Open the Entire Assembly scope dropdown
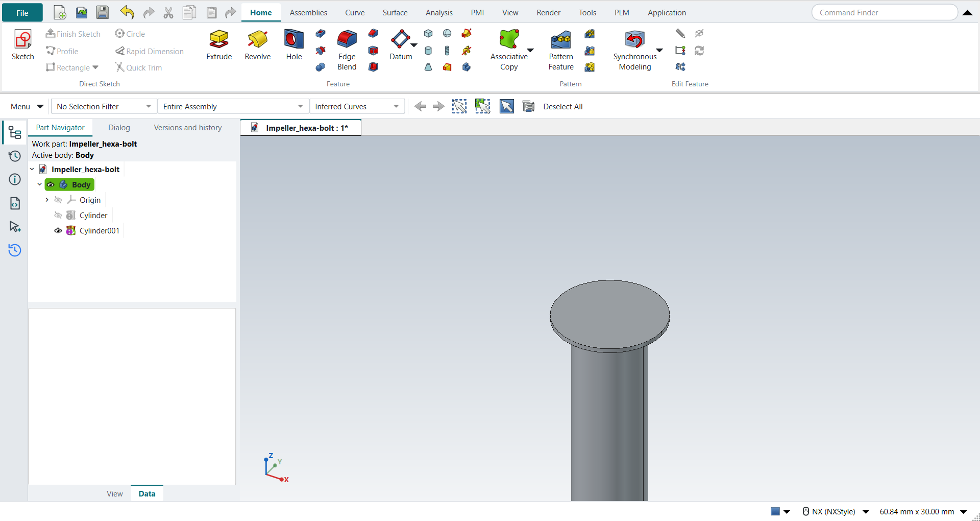980x521 pixels. click(233, 106)
